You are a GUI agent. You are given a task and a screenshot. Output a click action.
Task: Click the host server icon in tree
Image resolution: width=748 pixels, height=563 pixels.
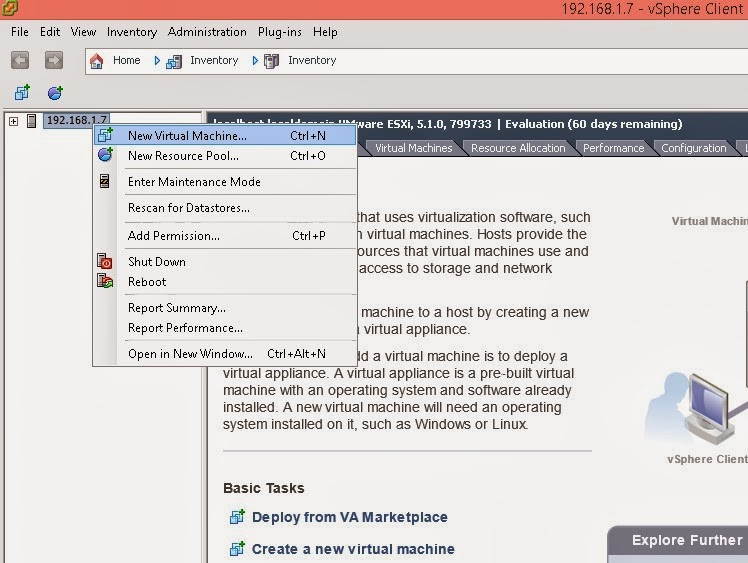(31, 121)
